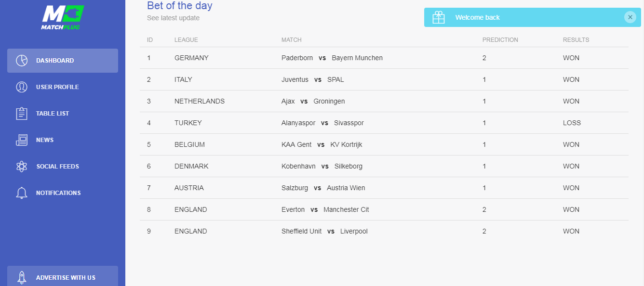Click the MatchPlug logo

click(63, 17)
